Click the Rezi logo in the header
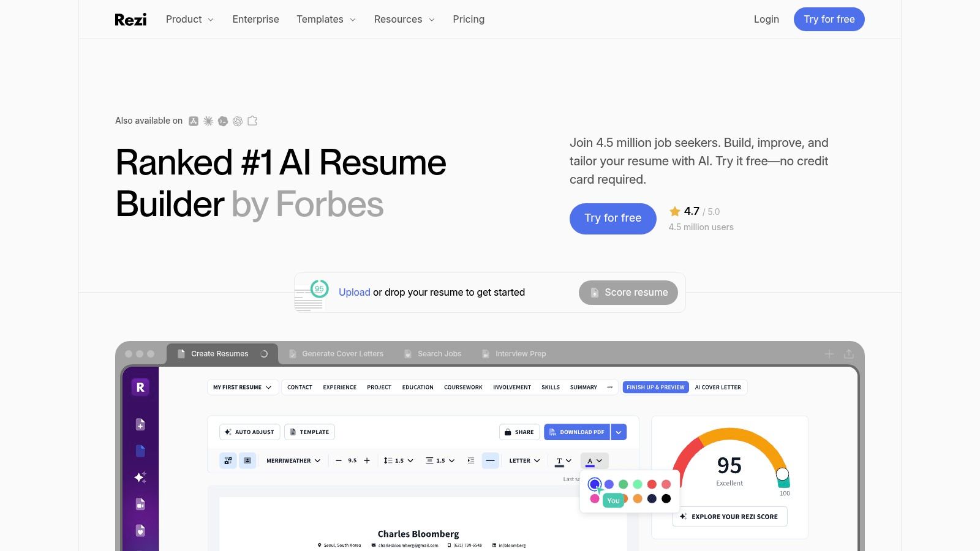The image size is (980, 551). [x=130, y=20]
